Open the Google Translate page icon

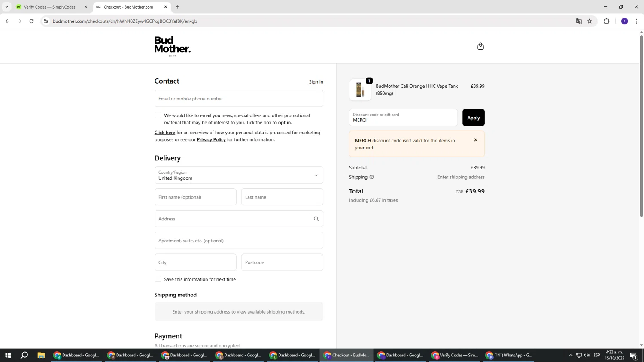point(579,21)
